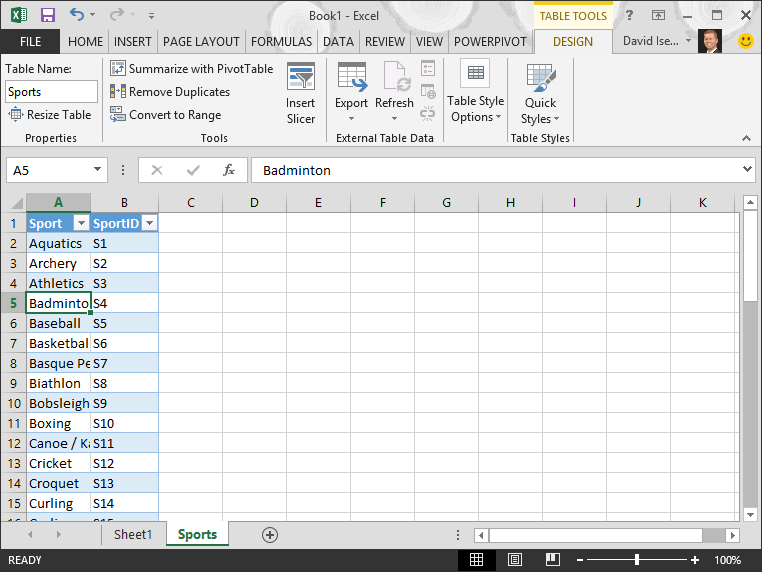762x572 pixels.
Task: Click Remove Duplicates
Action: tap(170, 91)
